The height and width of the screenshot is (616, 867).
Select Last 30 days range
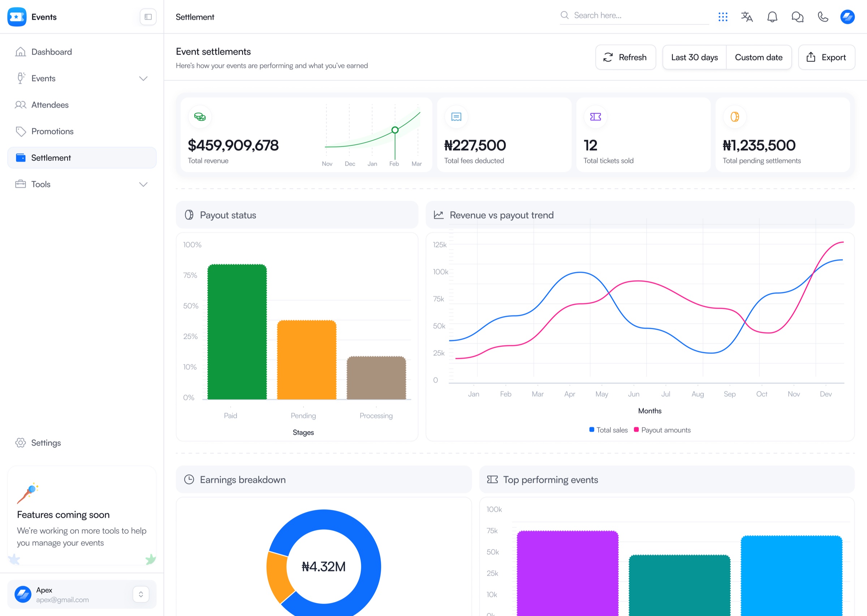coord(694,57)
